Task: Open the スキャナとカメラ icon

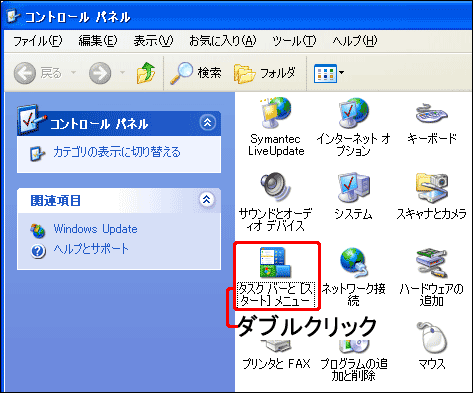Action: coord(432,188)
